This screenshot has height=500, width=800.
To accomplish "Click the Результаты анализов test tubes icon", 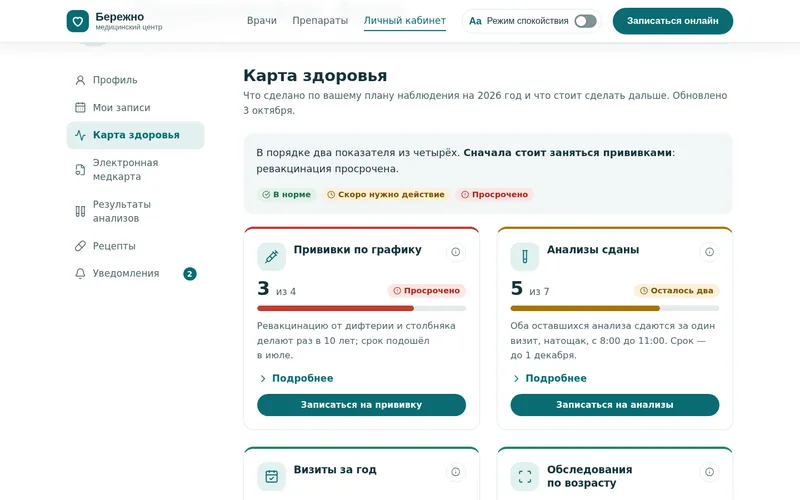I will [x=80, y=211].
